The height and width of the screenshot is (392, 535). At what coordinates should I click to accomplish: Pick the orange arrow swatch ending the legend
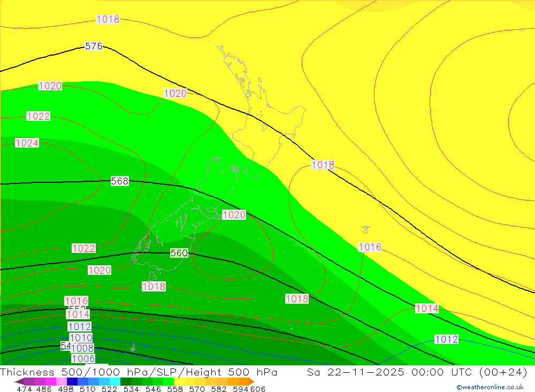tap(251, 381)
